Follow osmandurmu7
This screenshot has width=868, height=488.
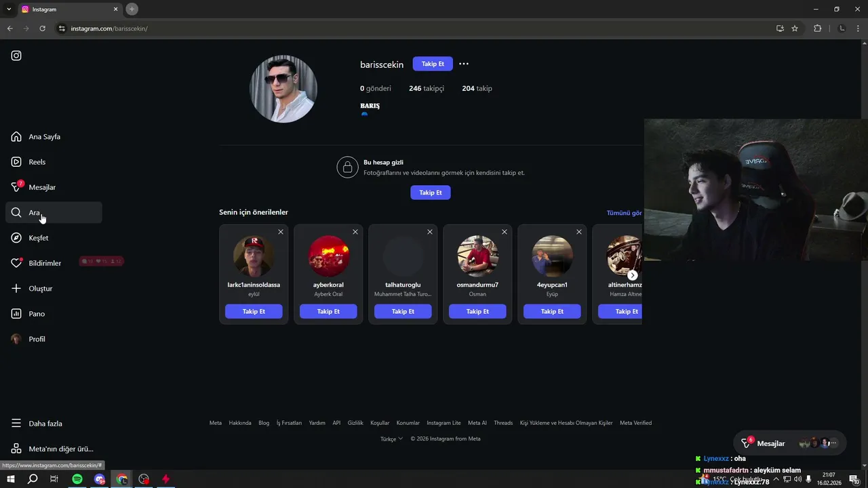[477, 312]
